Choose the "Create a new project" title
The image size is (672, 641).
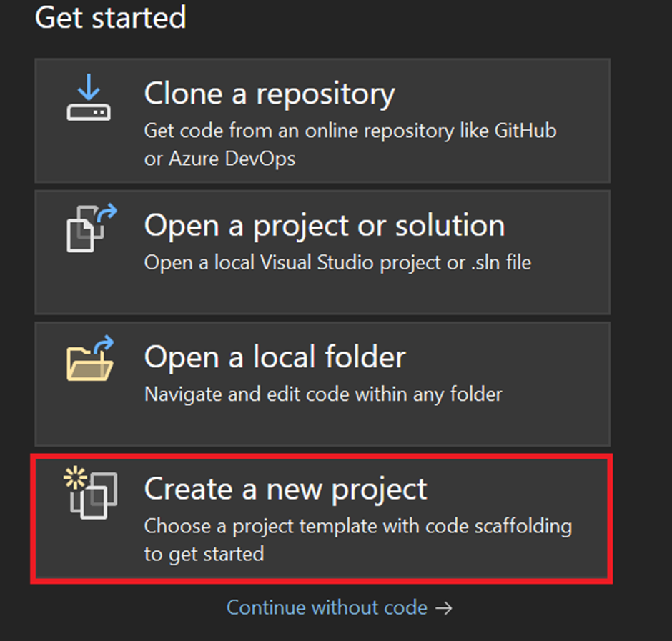285,490
